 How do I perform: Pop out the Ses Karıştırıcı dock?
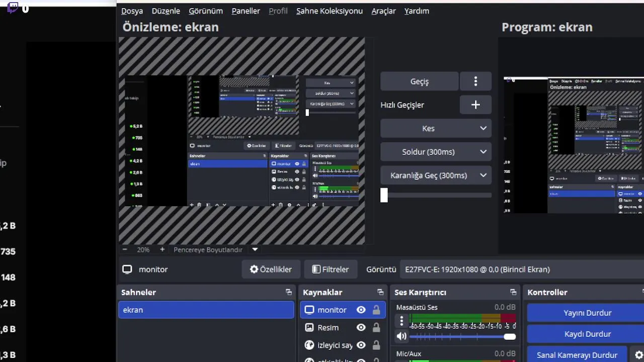[x=513, y=292]
